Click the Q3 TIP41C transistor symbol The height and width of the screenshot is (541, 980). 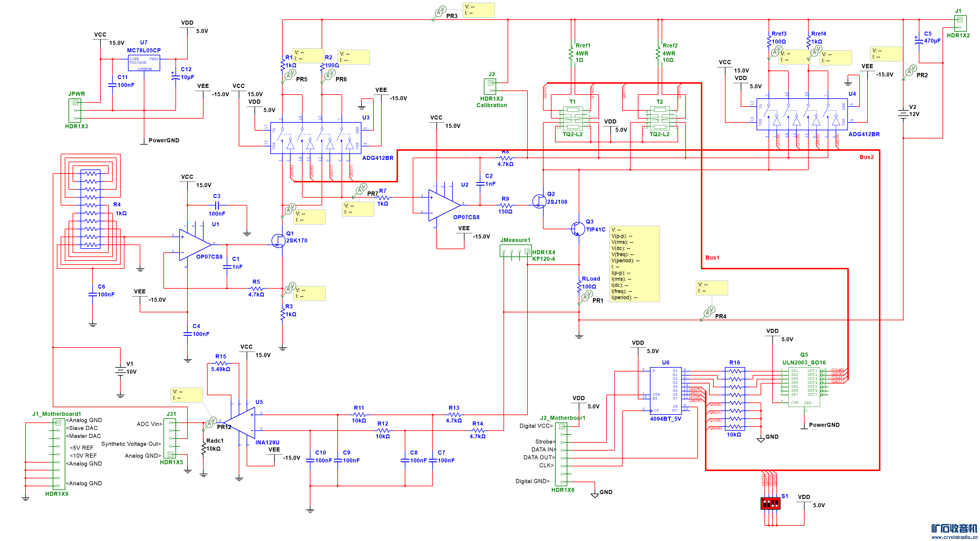point(578,228)
